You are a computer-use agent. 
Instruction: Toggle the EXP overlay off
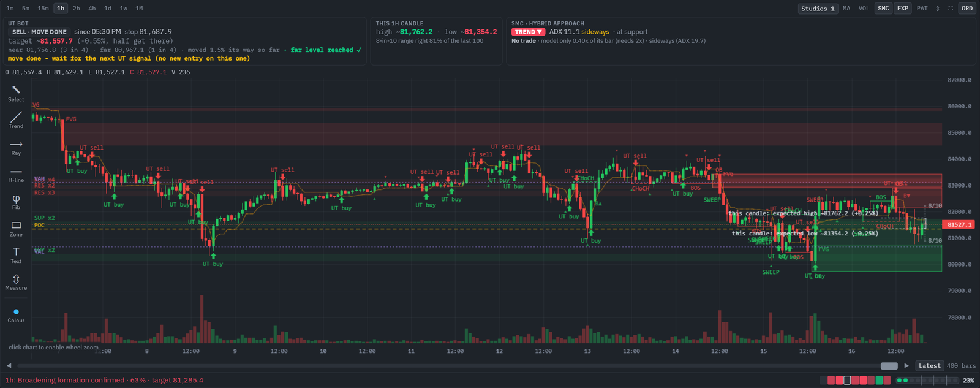coord(903,9)
